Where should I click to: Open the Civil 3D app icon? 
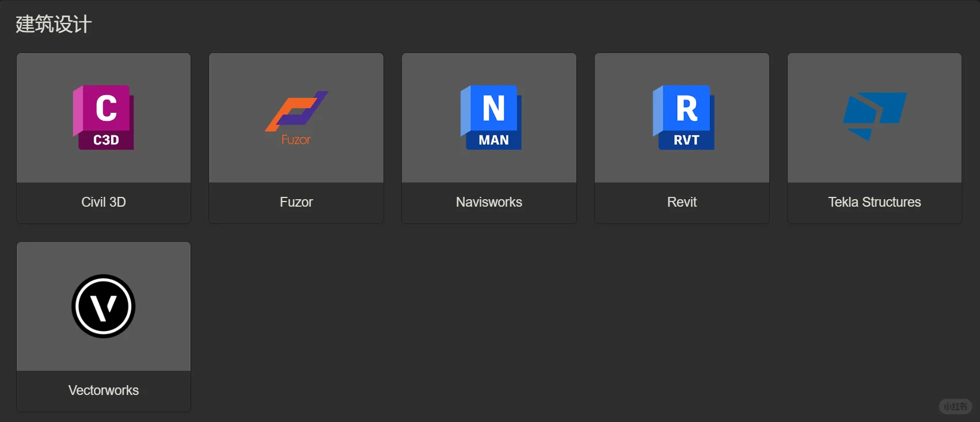[x=104, y=117]
